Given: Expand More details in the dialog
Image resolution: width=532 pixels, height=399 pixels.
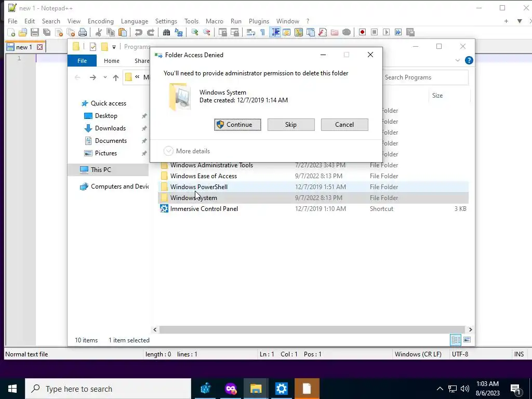Looking at the screenshot, I should pyautogui.click(x=187, y=151).
